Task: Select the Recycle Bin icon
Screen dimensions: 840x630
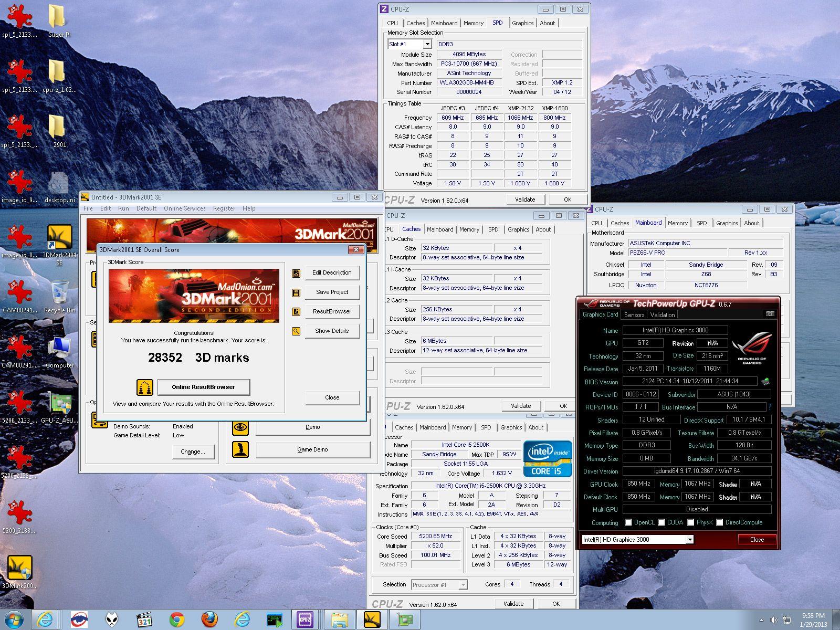Action: point(59,297)
